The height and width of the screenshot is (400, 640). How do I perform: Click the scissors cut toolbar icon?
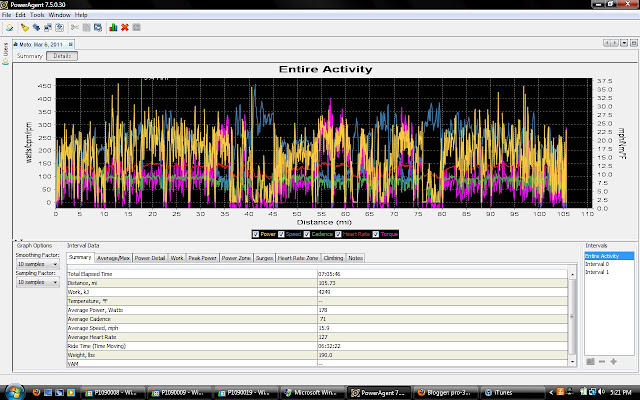coord(74,27)
